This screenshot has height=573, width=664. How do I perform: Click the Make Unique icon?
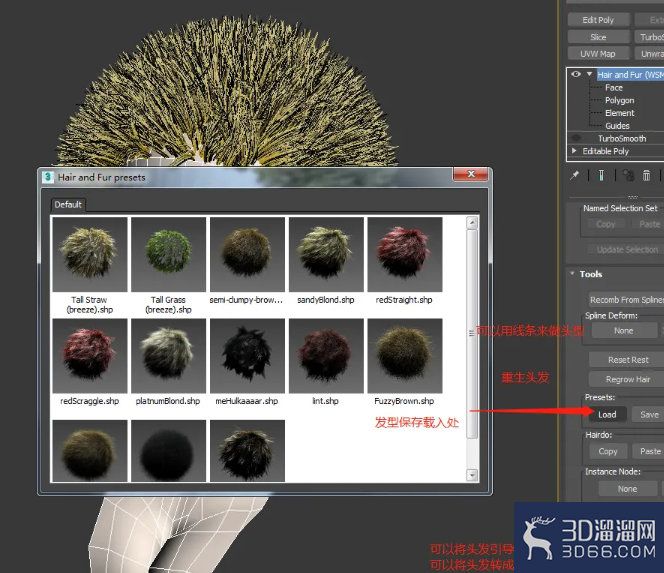tap(628, 175)
